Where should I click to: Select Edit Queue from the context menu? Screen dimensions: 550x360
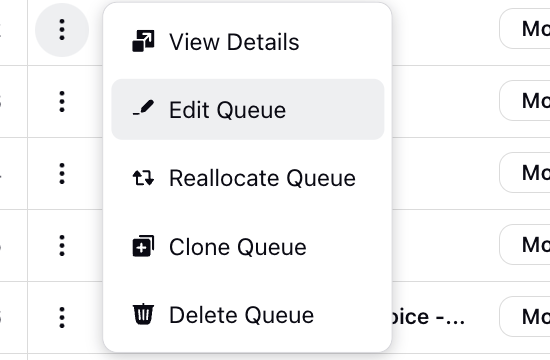point(248,109)
